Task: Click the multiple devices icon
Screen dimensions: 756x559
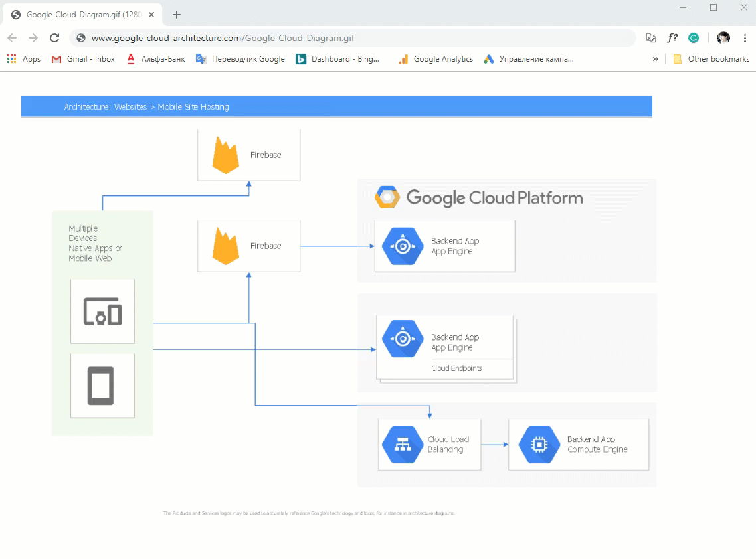Action: tap(102, 311)
